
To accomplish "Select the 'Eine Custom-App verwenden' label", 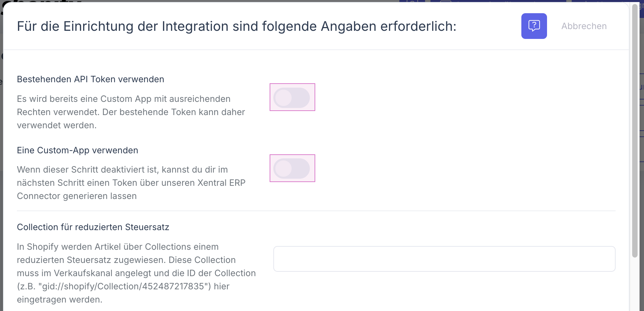I will click(x=77, y=150).
